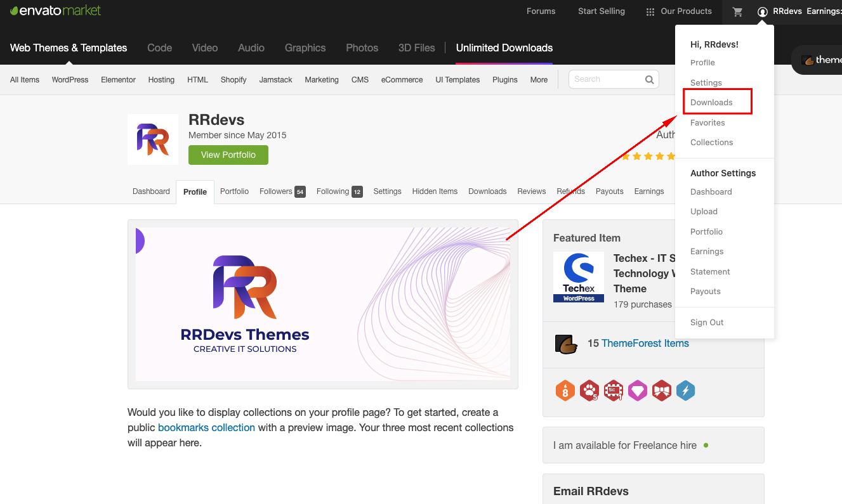Open Unlimited Downloads in main navigation
The height and width of the screenshot is (504, 842).
504,48
